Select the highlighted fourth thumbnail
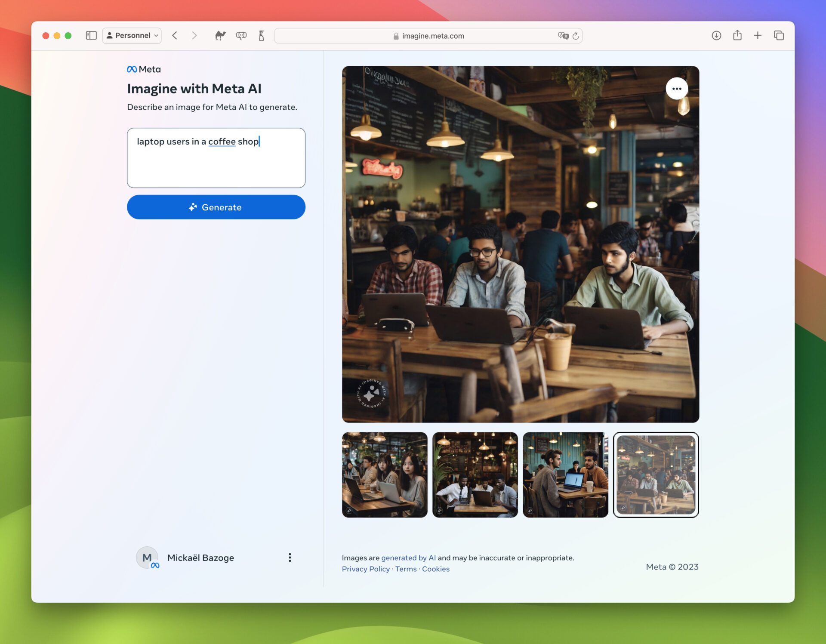Image resolution: width=826 pixels, height=644 pixels. 656,475
